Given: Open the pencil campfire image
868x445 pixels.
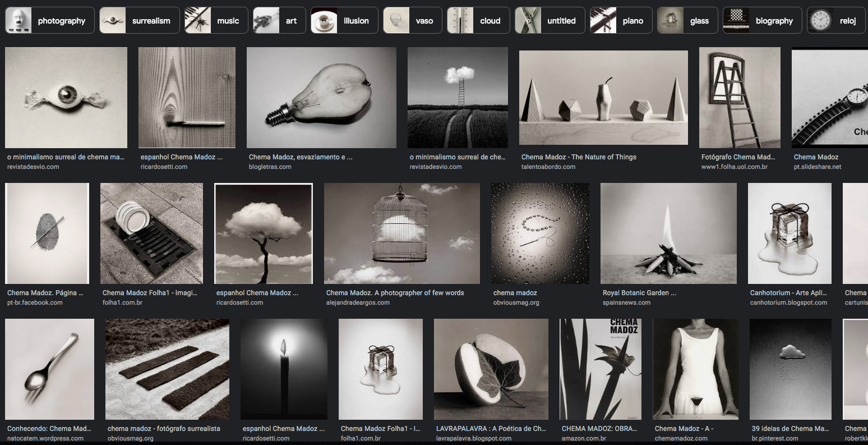Looking at the screenshot, I should (x=668, y=233).
